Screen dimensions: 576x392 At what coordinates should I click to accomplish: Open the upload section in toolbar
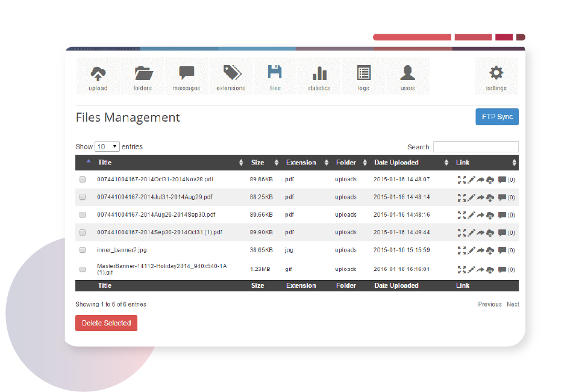[x=98, y=77]
